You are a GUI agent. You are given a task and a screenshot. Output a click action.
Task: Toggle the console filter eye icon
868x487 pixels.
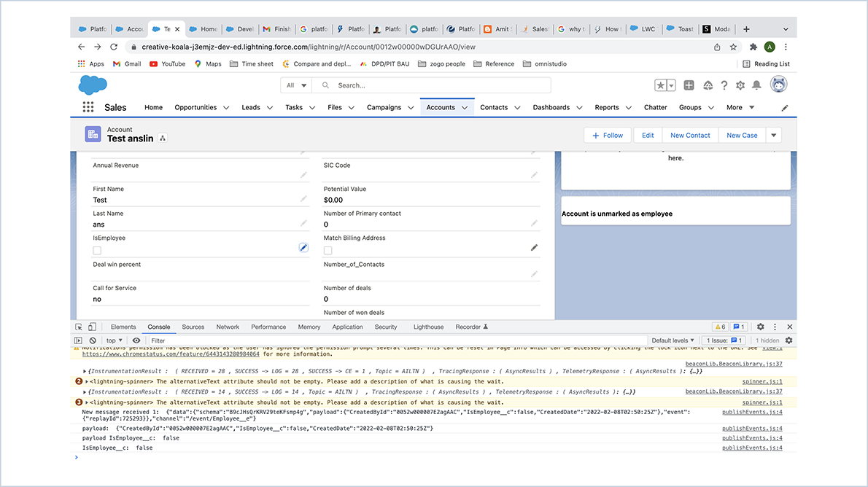coord(136,340)
